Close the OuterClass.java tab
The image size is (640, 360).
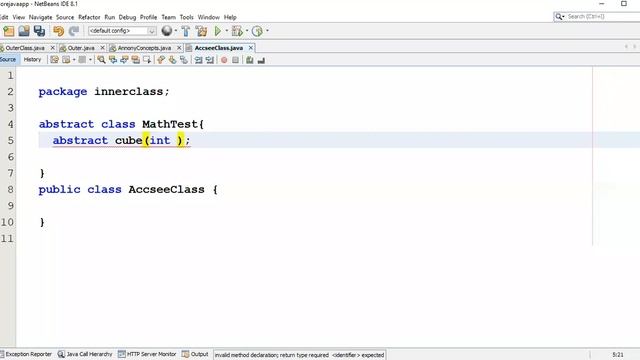[x=52, y=48]
